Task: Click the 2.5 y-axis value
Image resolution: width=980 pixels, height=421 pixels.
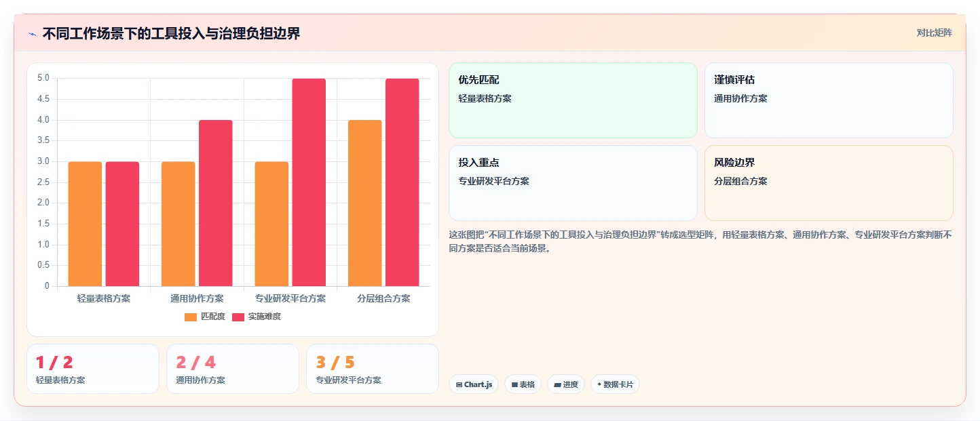Action: (43, 182)
